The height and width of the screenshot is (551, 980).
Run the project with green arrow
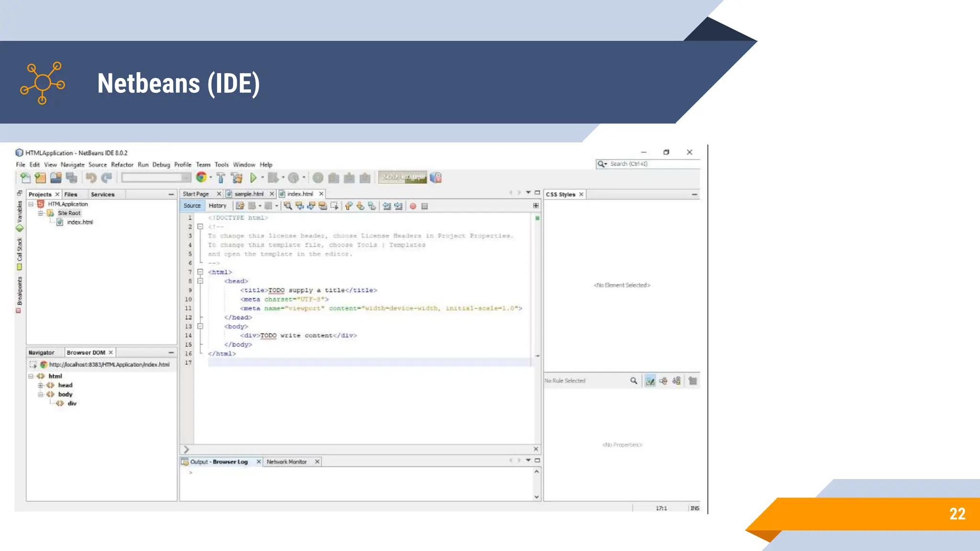click(x=253, y=178)
